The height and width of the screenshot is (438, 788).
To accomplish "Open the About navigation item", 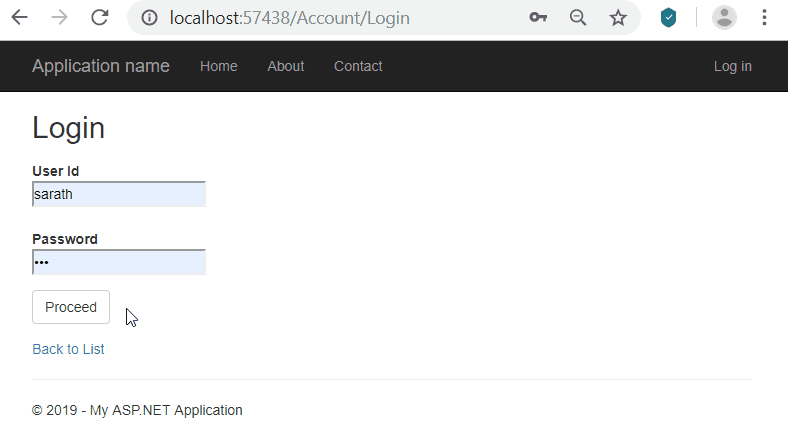I will coord(285,66).
